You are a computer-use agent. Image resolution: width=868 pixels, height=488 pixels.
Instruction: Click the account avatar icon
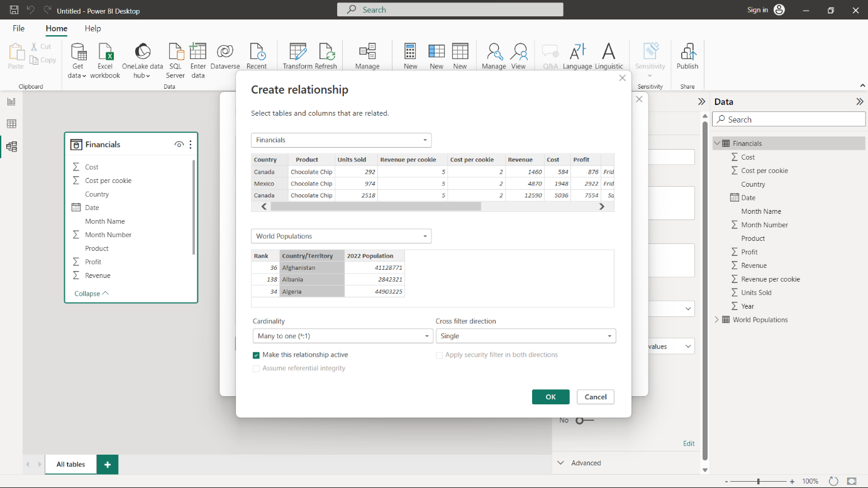[x=779, y=10]
